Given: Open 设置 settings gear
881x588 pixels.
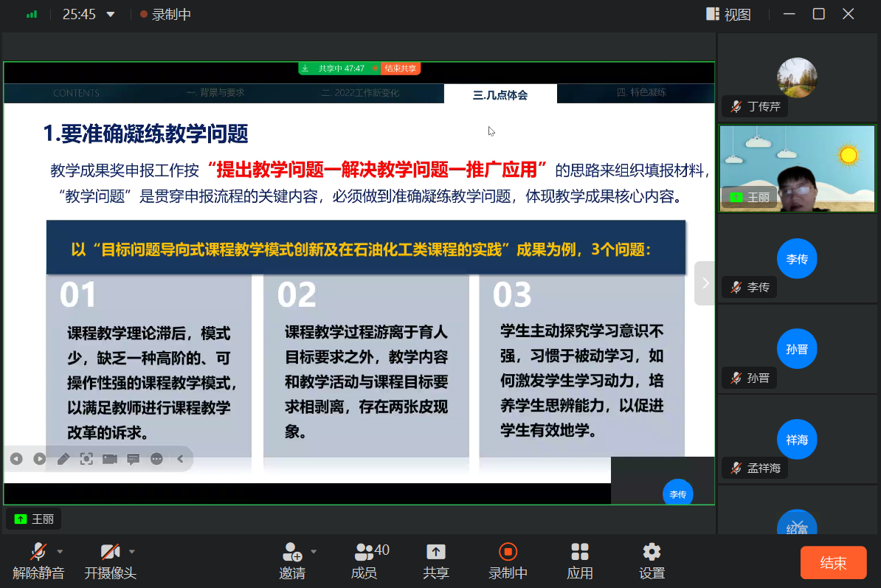Looking at the screenshot, I should pos(652,553).
